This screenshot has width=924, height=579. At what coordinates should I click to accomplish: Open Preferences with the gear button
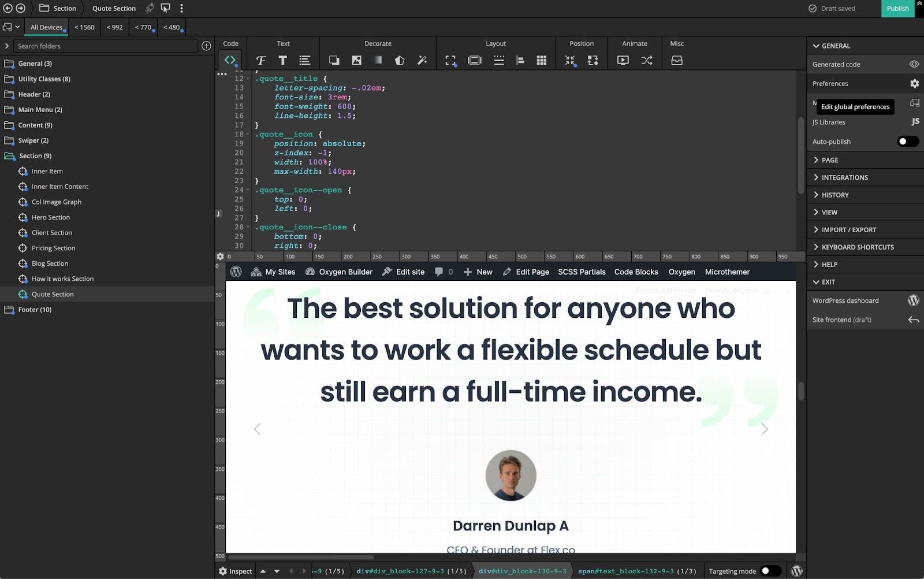(914, 84)
